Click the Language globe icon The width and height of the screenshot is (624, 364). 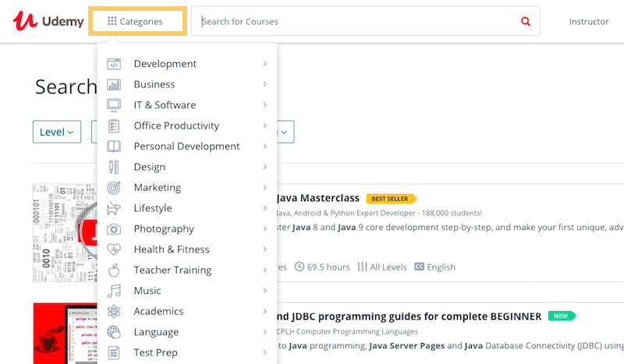pyautogui.click(x=114, y=332)
